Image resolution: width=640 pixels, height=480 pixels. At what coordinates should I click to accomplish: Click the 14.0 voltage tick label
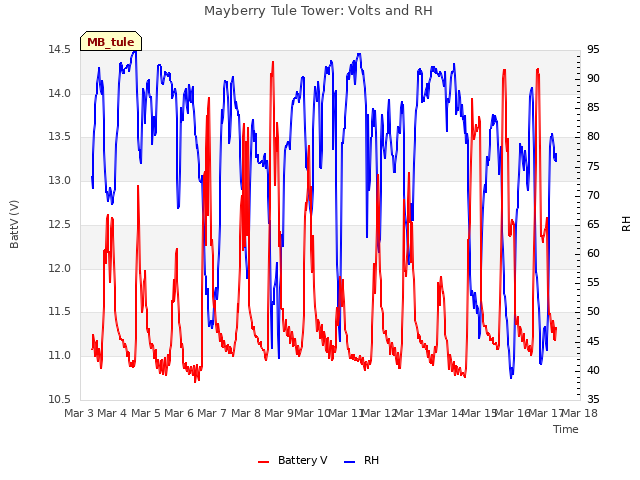click(x=59, y=93)
